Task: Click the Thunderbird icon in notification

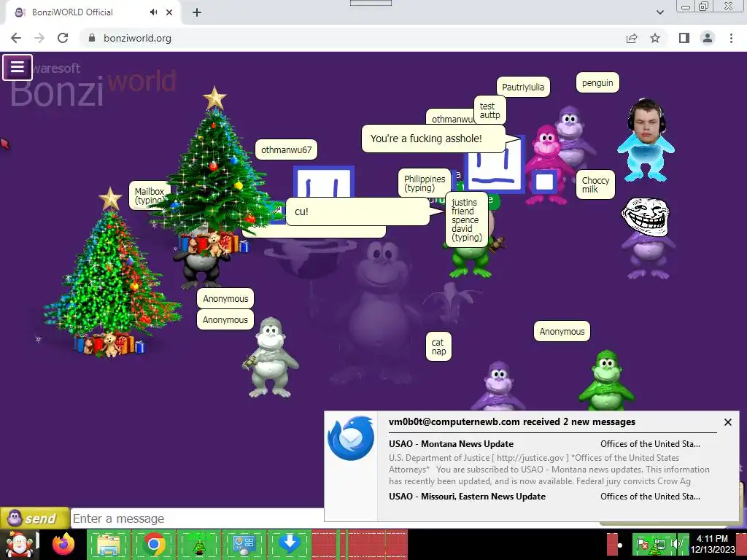Action: pos(351,438)
